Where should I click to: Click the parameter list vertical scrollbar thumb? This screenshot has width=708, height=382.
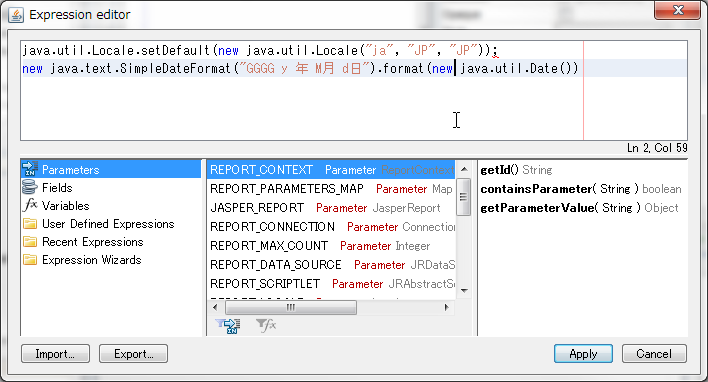point(463,197)
